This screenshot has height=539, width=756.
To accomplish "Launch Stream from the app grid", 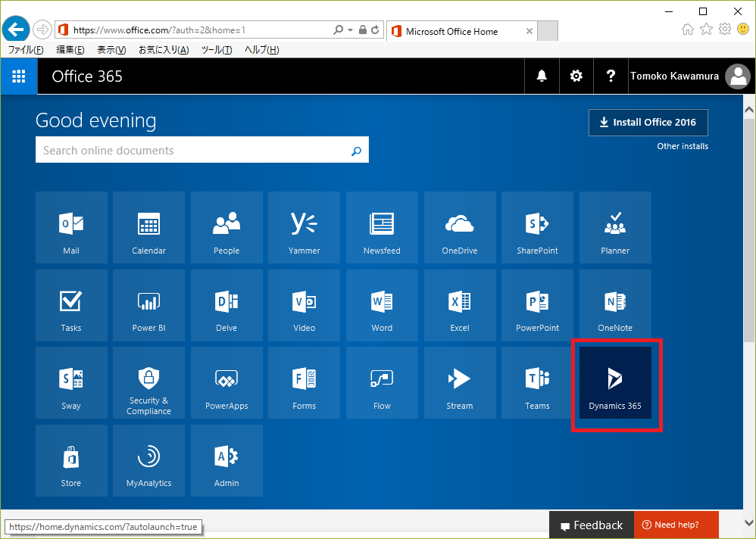I will pyautogui.click(x=460, y=383).
